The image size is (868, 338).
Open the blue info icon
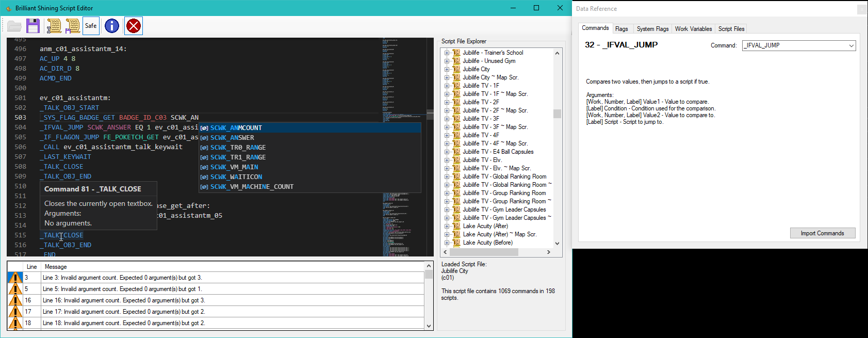[x=112, y=26]
